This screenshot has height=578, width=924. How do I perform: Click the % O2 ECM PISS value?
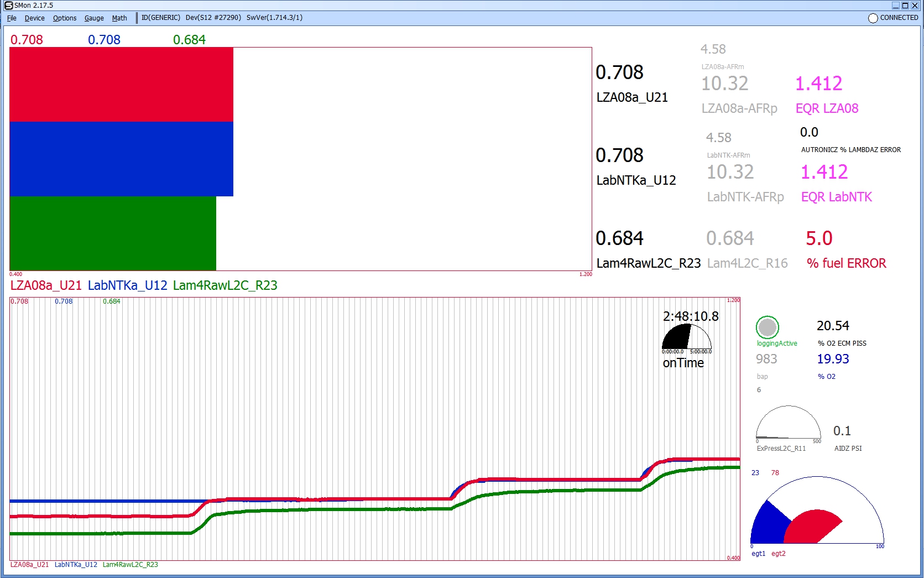point(833,326)
